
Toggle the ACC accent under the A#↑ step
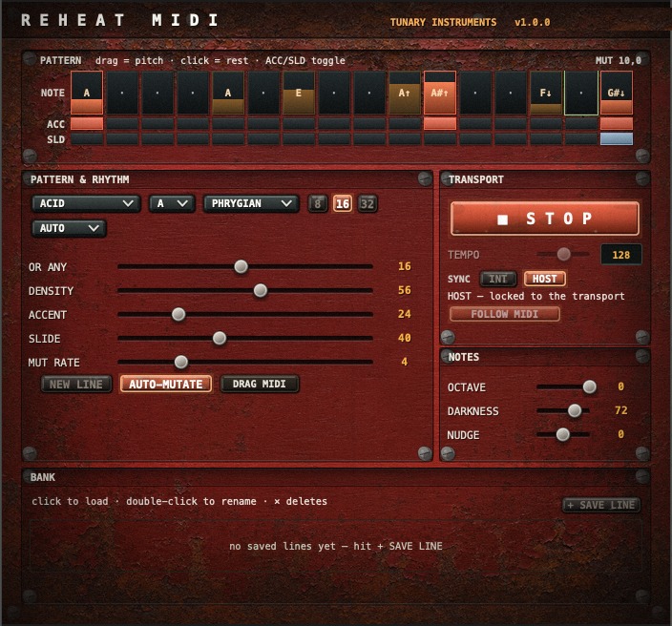point(440,124)
